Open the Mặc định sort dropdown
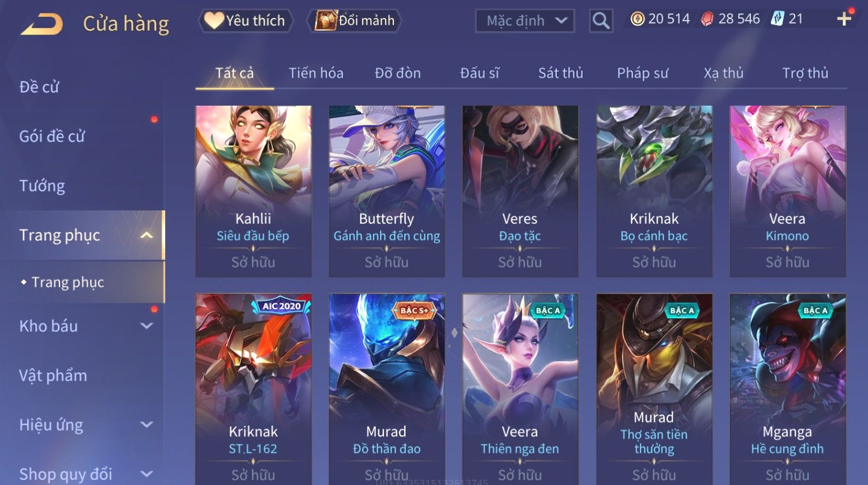 pos(525,21)
